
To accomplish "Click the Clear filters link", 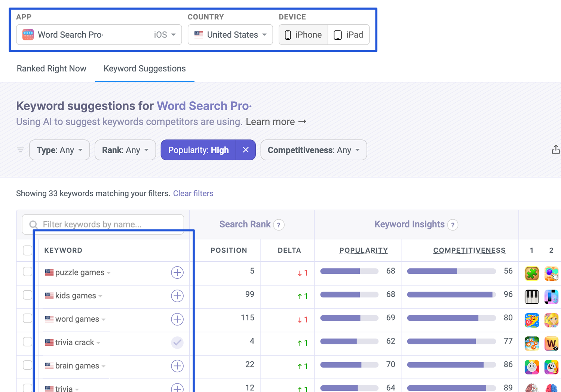I will 193,194.
